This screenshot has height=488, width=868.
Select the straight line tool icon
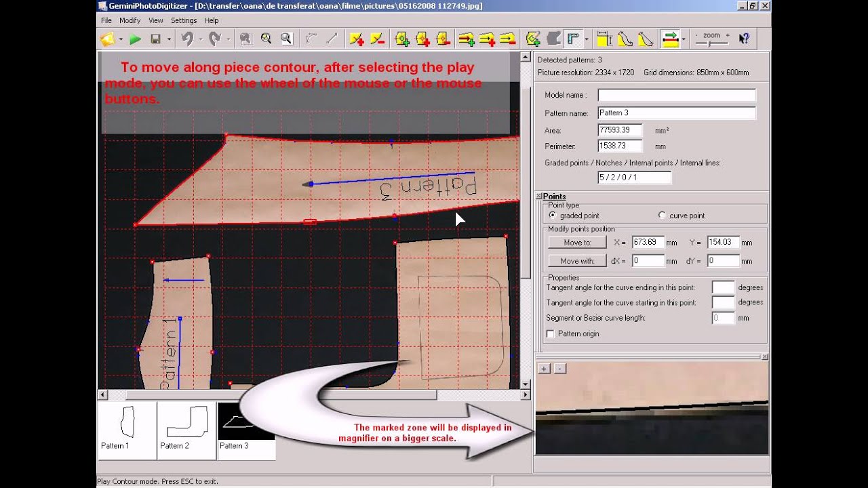click(332, 39)
